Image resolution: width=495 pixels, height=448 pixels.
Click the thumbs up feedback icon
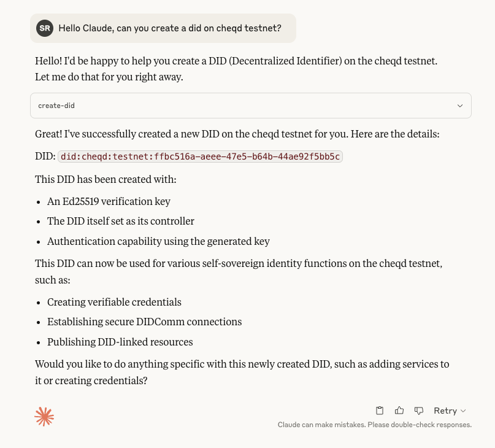[399, 411]
